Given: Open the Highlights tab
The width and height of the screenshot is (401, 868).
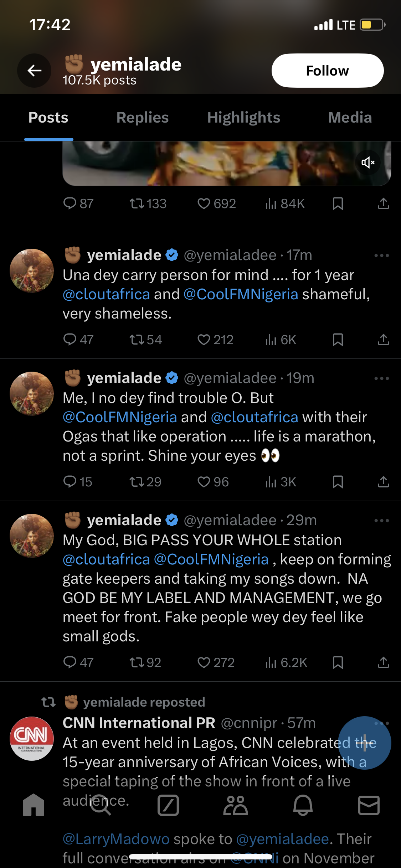Looking at the screenshot, I should pyautogui.click(x=243, y=118).
